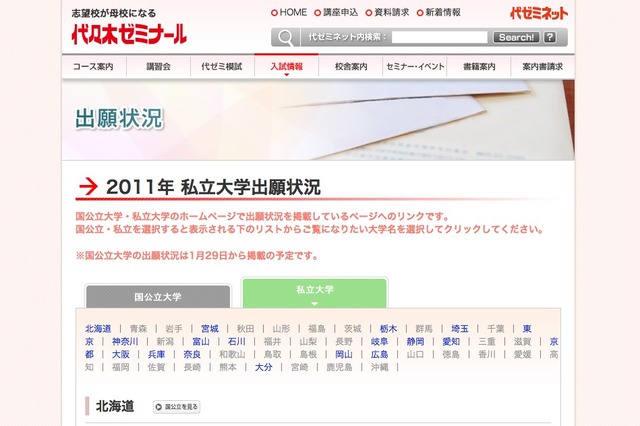Viewport: 640px width, 426px height.
Task: Go to HOME link in header
Action: tap(289, 13)
